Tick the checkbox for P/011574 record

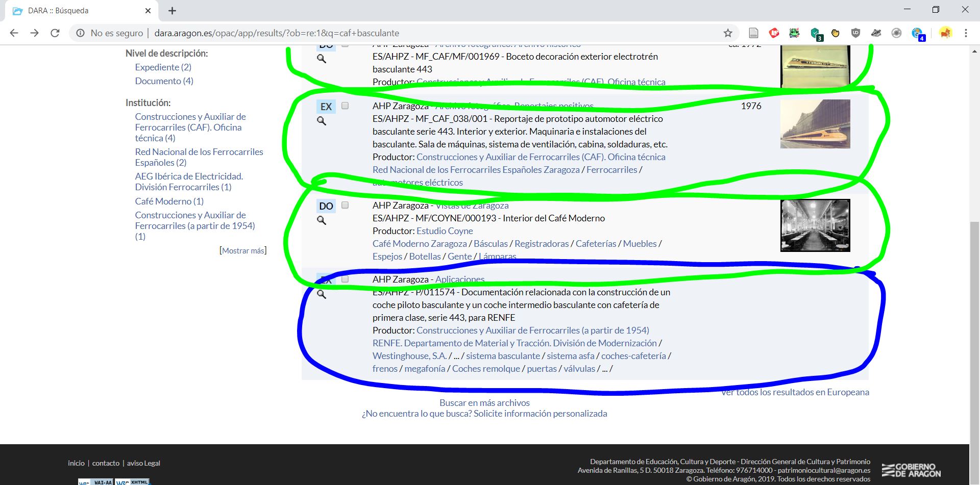tap(345, 279)
